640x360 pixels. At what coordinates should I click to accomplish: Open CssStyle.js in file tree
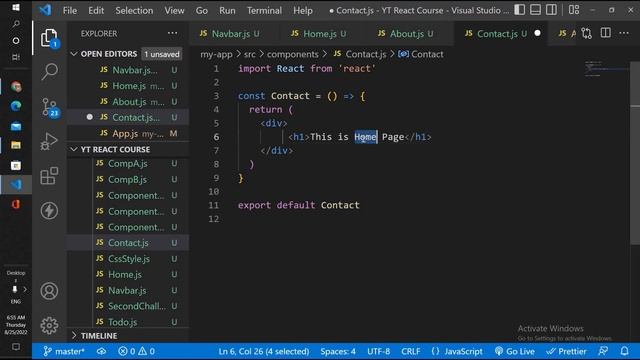pyautogui.click(x=129, y=259)
